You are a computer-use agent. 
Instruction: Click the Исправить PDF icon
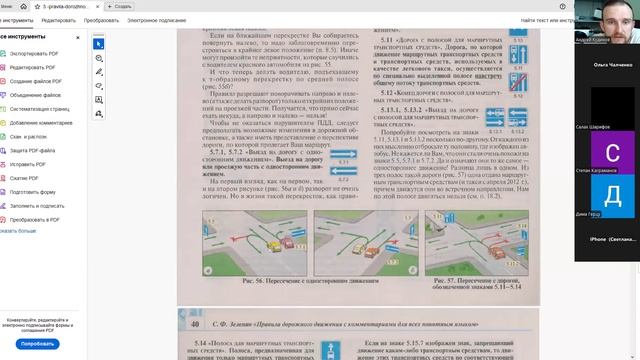(3, 164)
